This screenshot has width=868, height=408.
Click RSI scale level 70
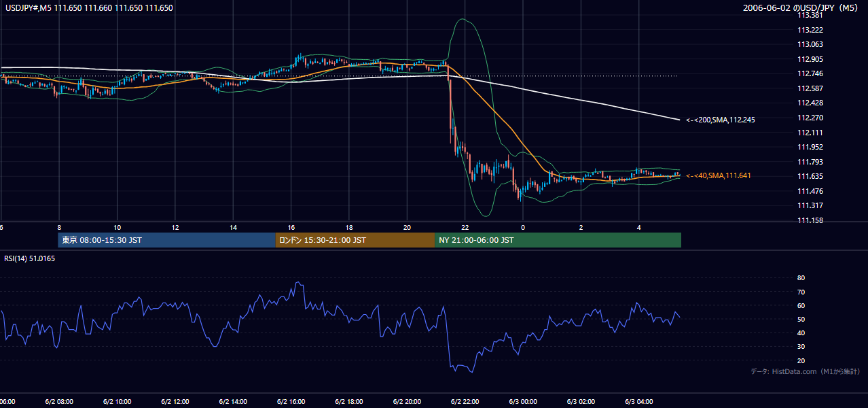(x=801, y=292)
